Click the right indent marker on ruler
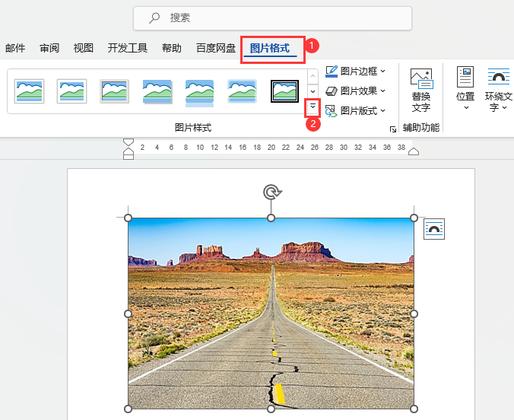 [x=414, y=151]
